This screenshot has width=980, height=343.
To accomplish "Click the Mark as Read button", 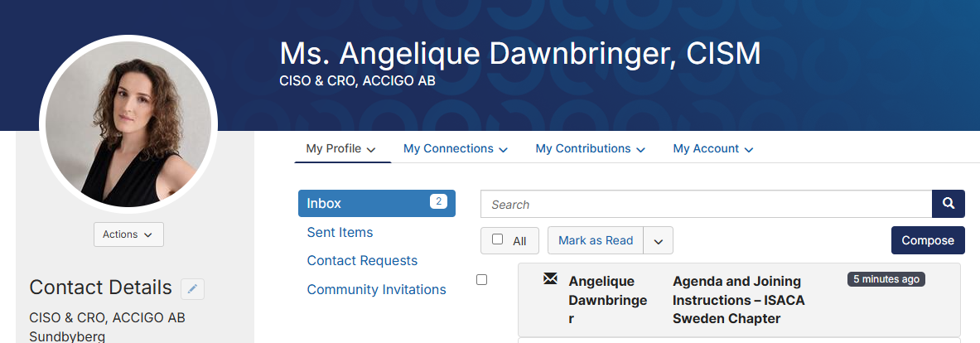I will pyautogui.click(x=596, y=240).
